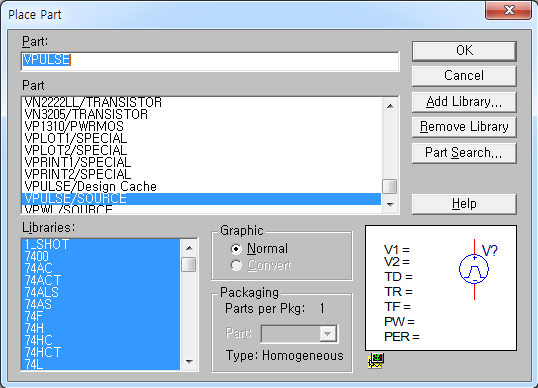Select the 74L library
538x388 pixels.
pos(101,364)
